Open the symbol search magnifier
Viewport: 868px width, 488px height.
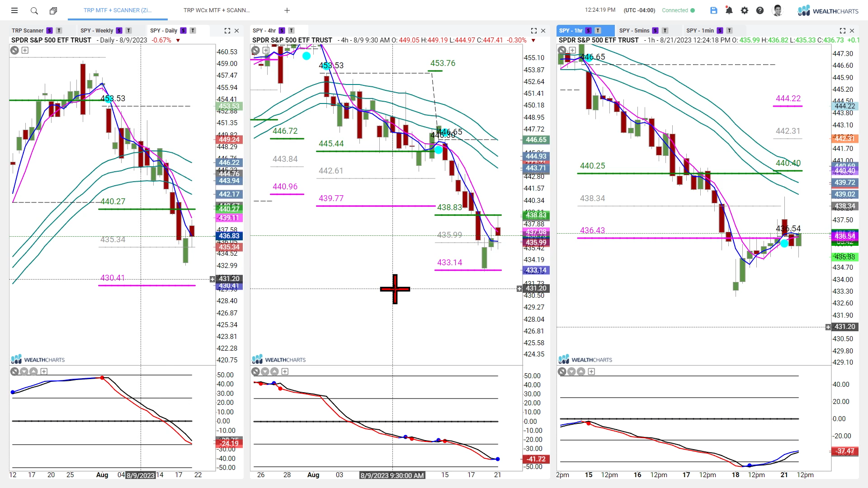point(34,10)
